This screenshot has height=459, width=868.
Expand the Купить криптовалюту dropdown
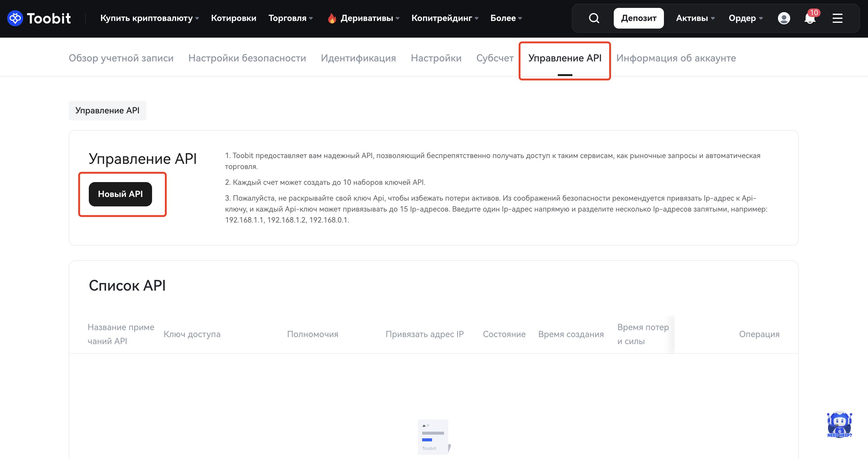coord(149,18)
